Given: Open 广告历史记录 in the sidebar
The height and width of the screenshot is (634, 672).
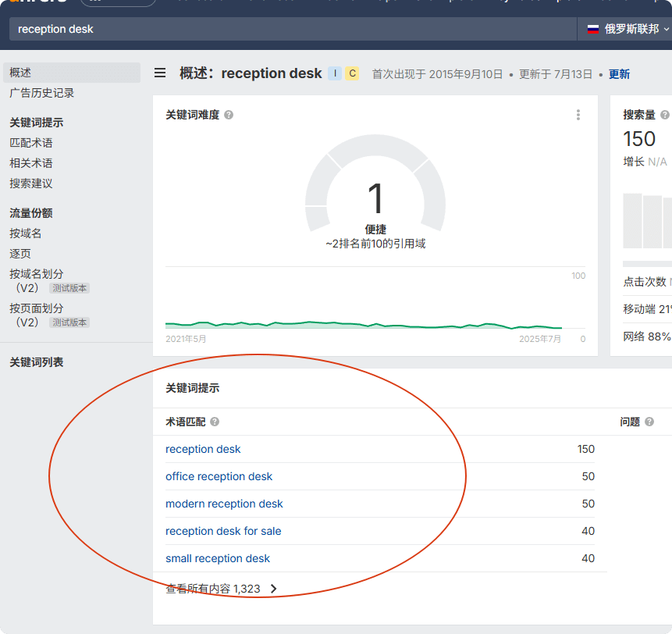Looking at the screenshot, I should point(42,93).
